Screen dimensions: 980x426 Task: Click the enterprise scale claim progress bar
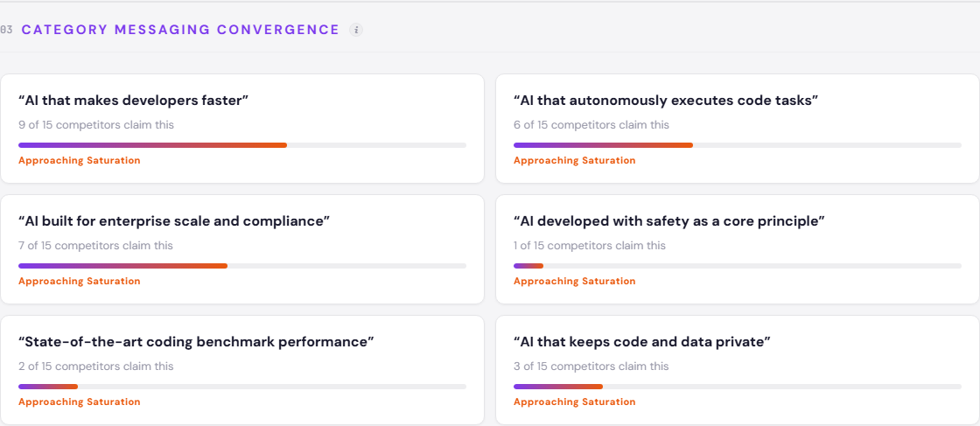click(241, 266)
